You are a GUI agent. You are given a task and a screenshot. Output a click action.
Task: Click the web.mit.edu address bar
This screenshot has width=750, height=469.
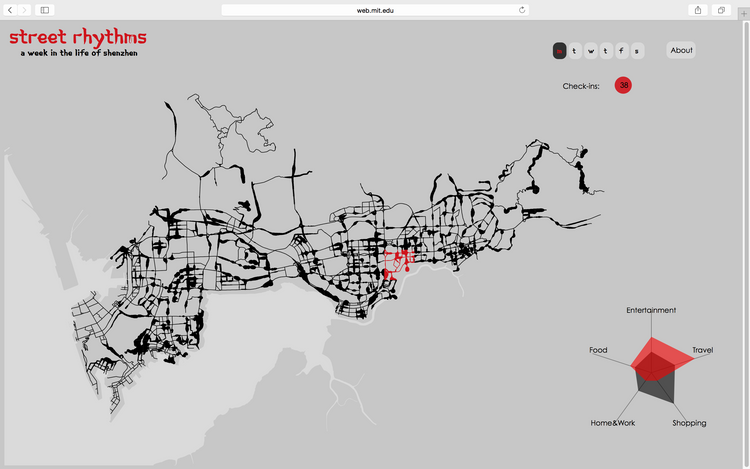point(375,10)
